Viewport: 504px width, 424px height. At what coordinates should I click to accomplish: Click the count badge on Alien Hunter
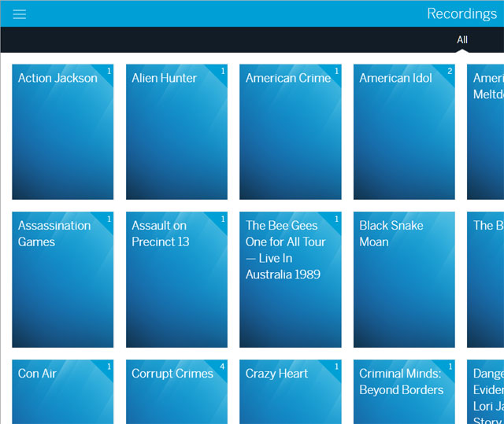[x=223, y=71]
